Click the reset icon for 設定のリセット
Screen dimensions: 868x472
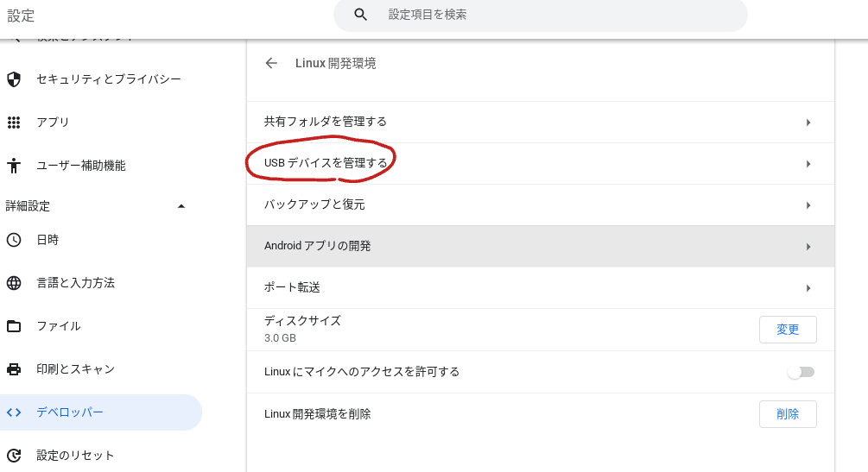pos(14,456)
